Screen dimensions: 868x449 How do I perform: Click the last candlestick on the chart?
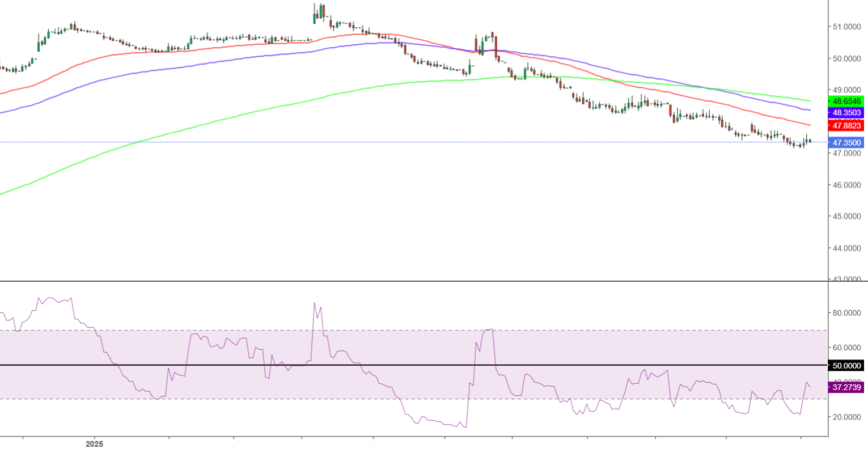point(810,141)
